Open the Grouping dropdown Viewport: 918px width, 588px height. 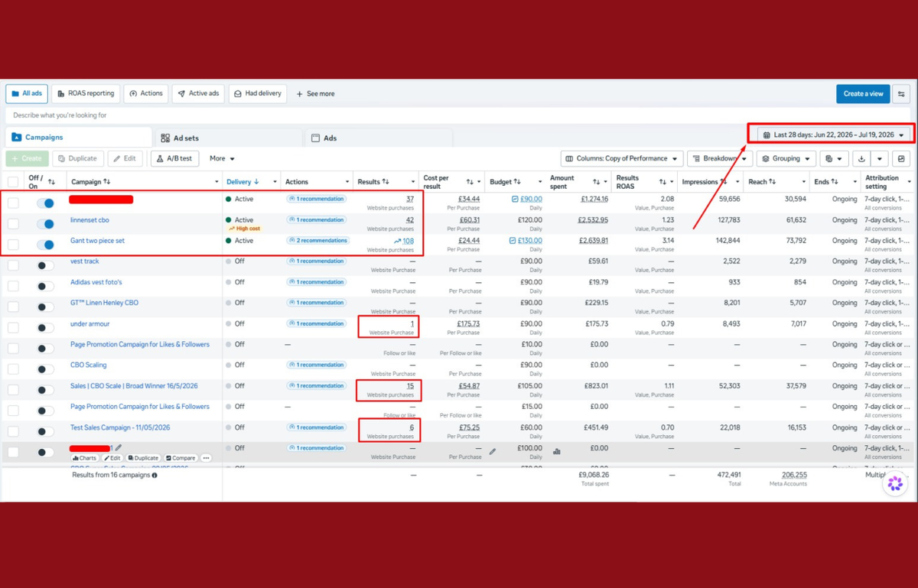786,159
